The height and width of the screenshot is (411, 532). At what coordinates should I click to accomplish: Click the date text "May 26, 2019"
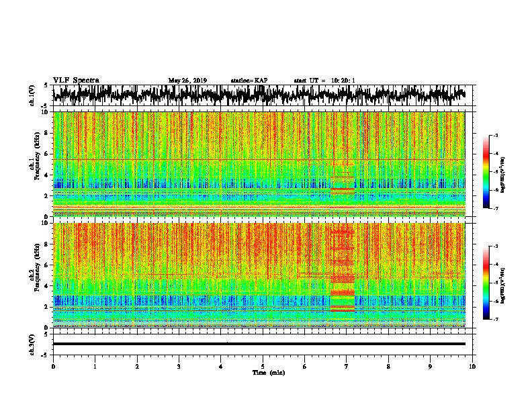187,81
